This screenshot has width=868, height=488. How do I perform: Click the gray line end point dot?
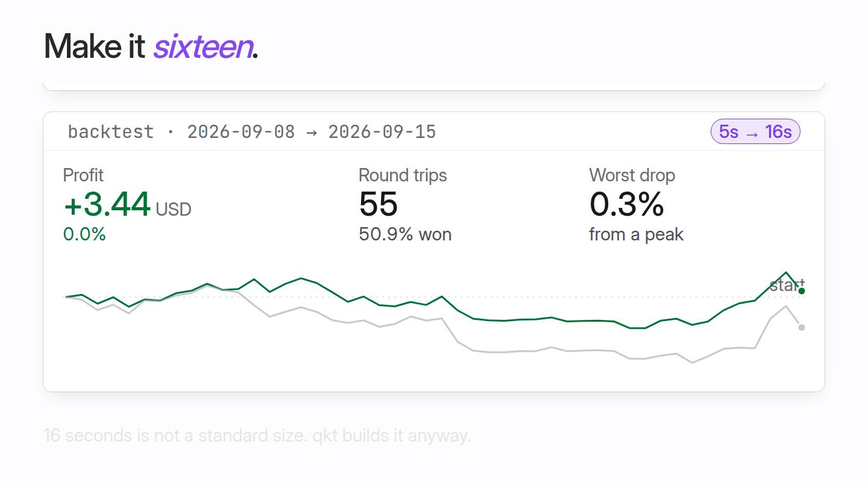802,327
